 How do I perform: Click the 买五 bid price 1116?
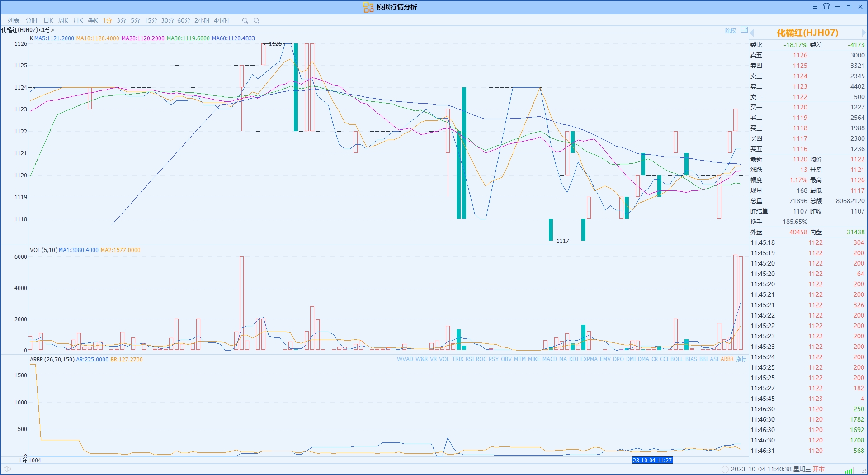click(800, 149)
